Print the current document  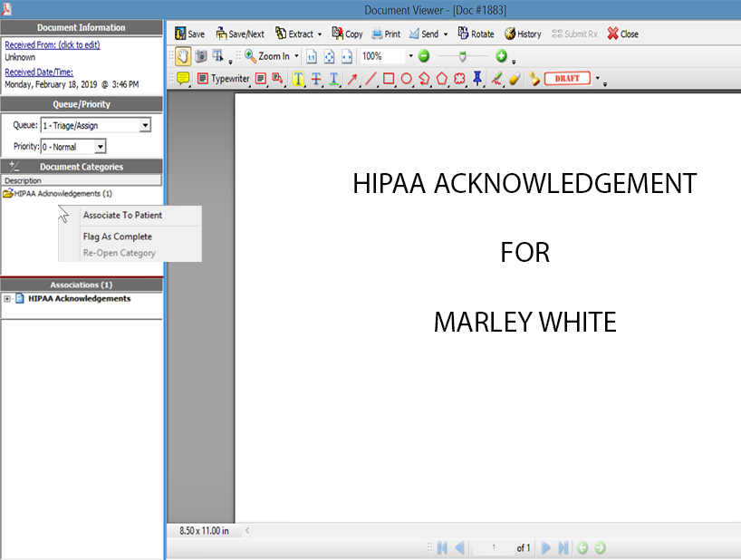(386, 34)
